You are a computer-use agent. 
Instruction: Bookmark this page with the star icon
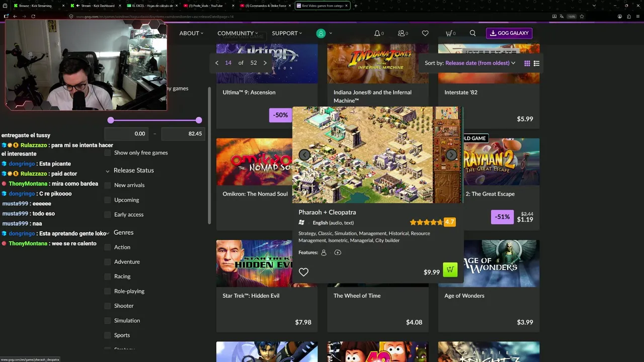582,16
